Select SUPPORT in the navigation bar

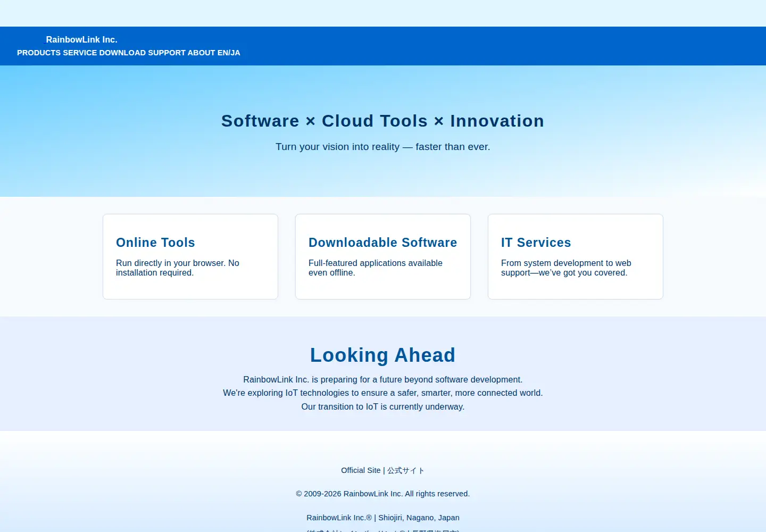pos(166,53)
